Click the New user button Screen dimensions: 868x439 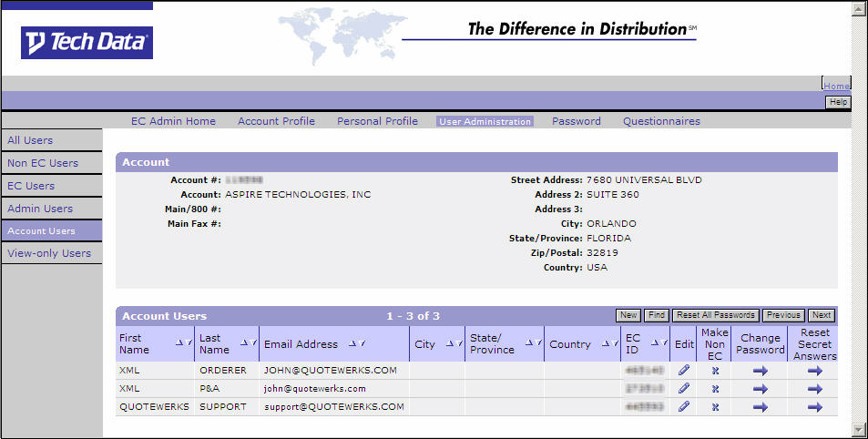click(x=628, y=315)
